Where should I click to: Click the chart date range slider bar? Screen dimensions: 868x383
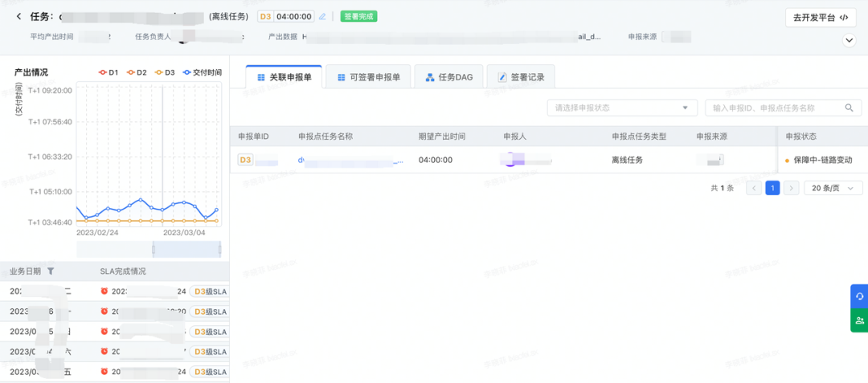click(149, 249)
